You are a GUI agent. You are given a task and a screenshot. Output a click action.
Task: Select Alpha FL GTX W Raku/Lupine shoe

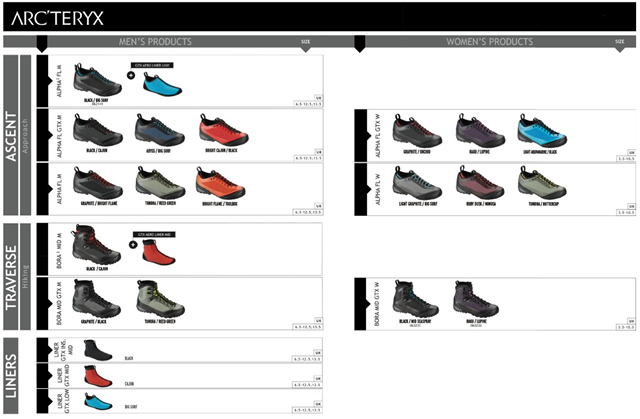(480, 131)
